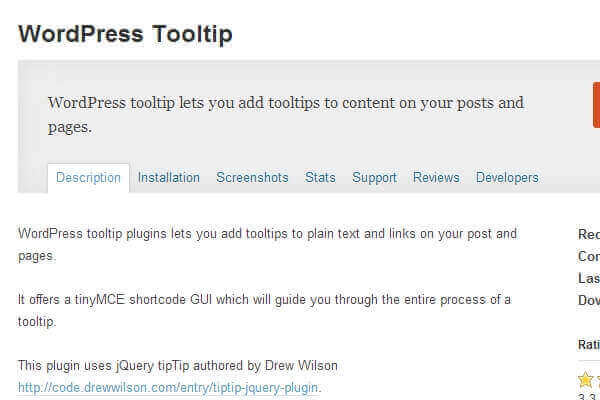
Task: Click the cut-off 'Rati' ratings heading in sidebar
Action: (x=589, y=344)
